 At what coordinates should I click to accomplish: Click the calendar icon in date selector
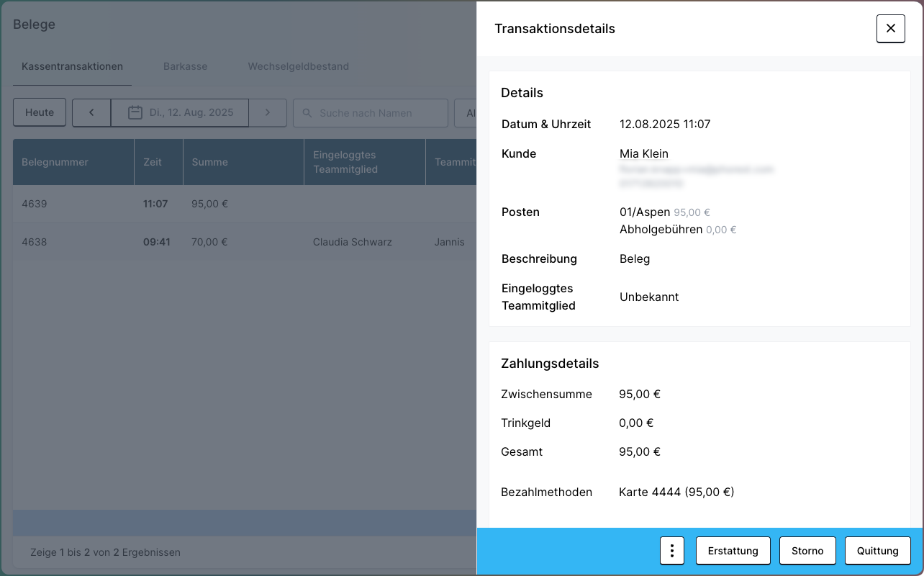click(135, 112)
